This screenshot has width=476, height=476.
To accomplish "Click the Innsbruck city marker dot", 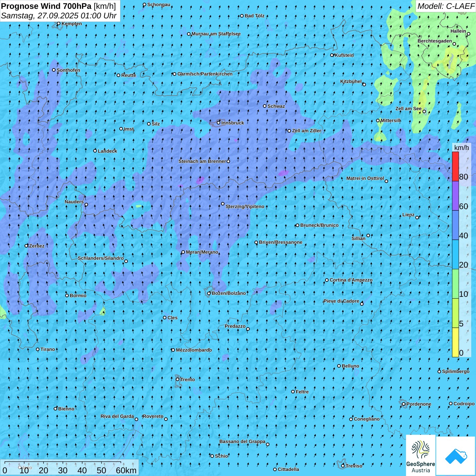I will (x=219, y=123).
